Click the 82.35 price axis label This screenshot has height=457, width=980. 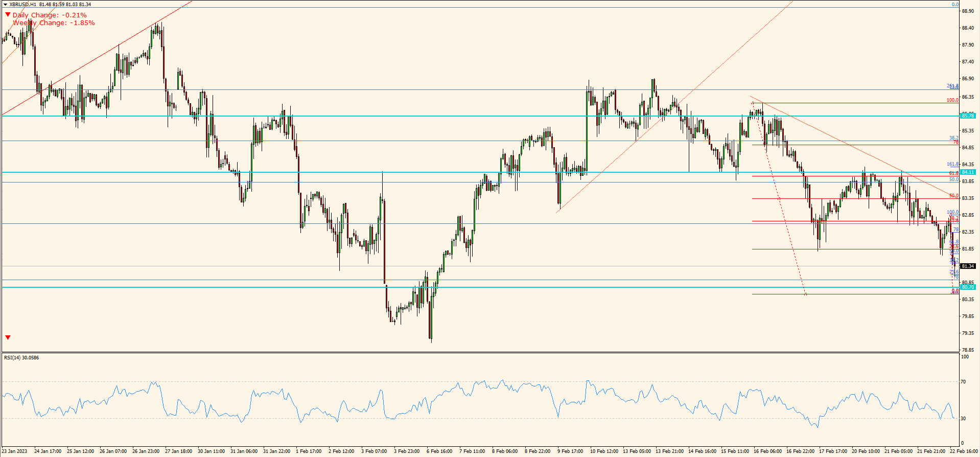tap(968, 232)
